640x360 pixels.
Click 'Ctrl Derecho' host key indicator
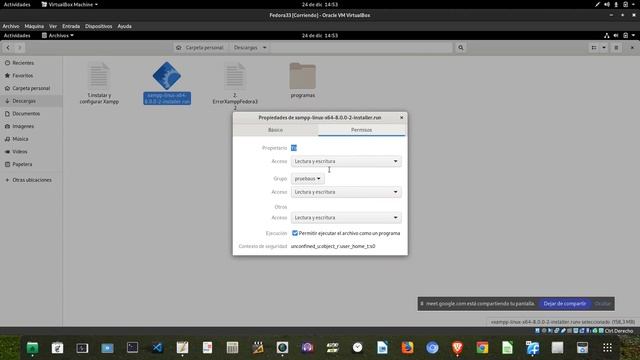619,331
